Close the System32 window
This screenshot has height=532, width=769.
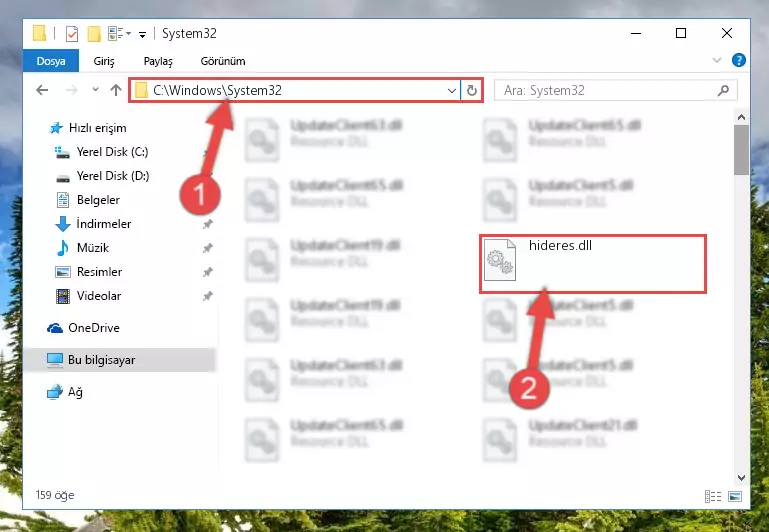[727, 33]
